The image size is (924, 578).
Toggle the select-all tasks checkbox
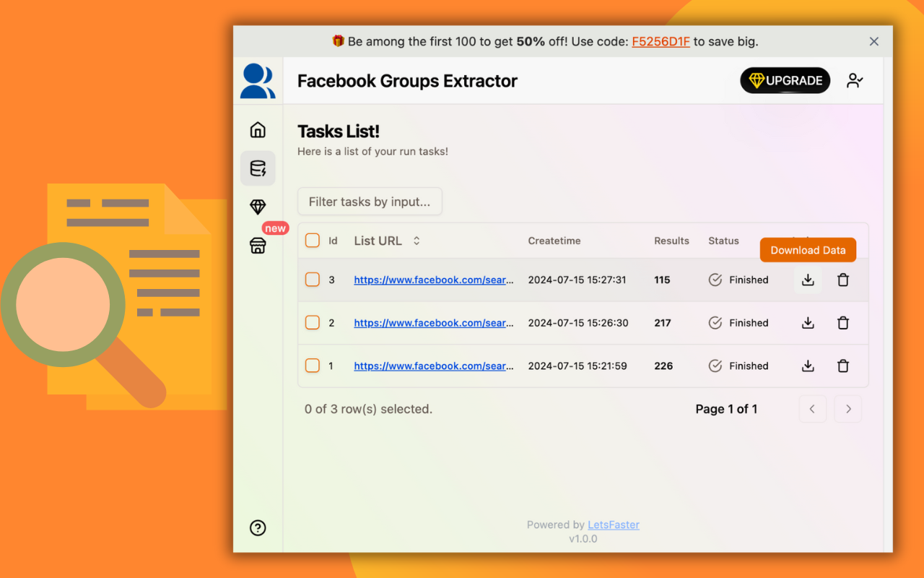313,241
